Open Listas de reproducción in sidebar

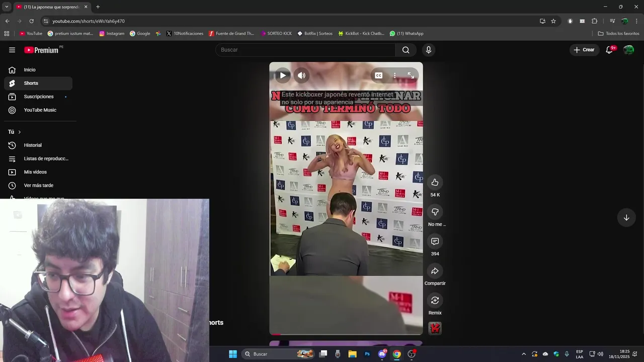point(38,158)
